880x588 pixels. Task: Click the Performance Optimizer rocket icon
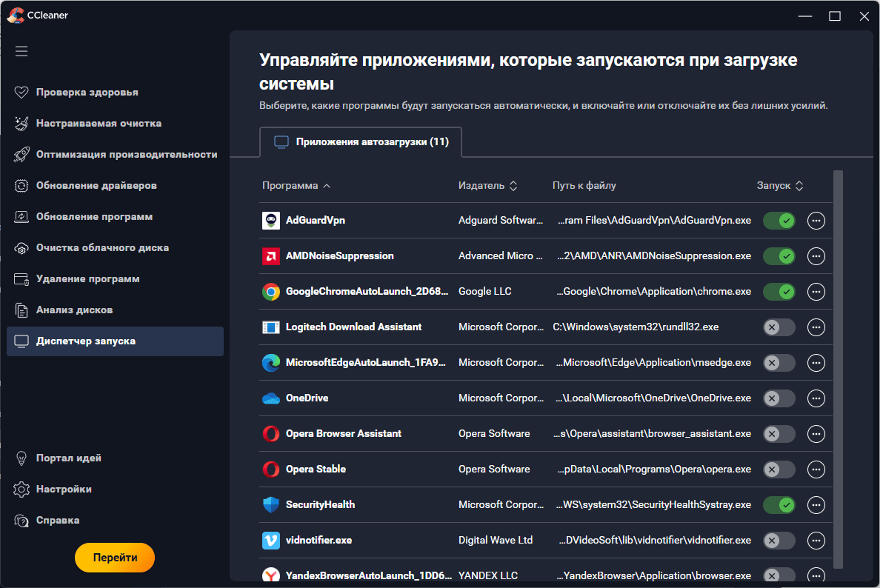click(x=21, y=155)
